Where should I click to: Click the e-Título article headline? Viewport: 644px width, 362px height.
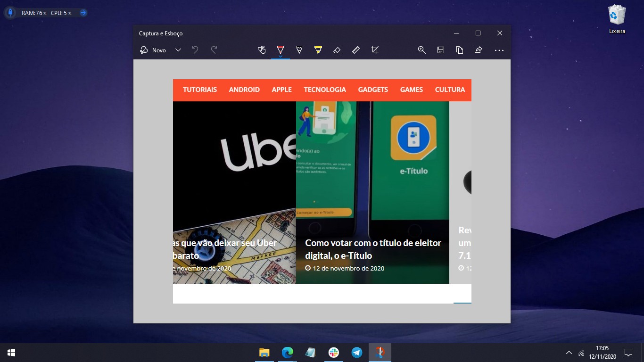(x=373, y=249)
